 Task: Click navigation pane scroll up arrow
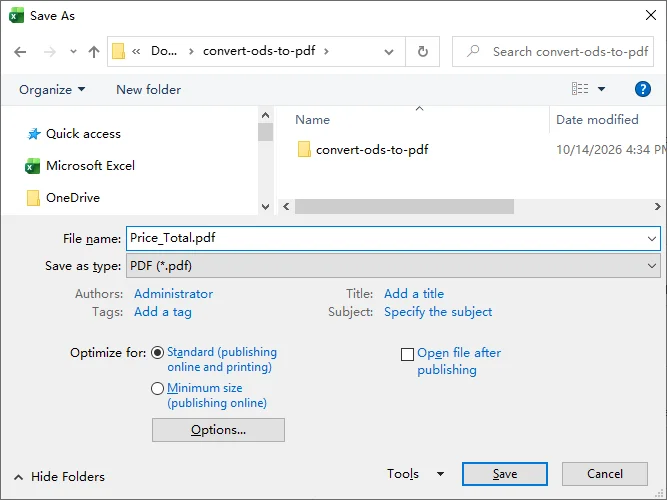(265, 115)
